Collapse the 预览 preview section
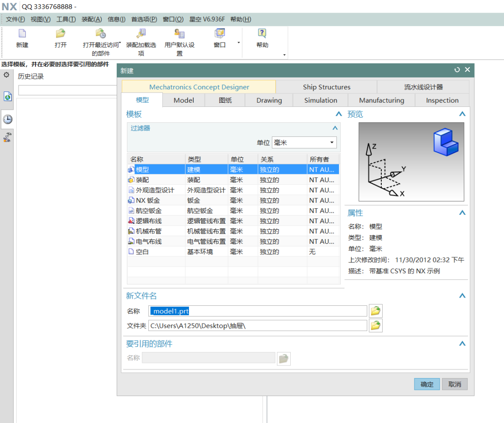 [462, 114]
